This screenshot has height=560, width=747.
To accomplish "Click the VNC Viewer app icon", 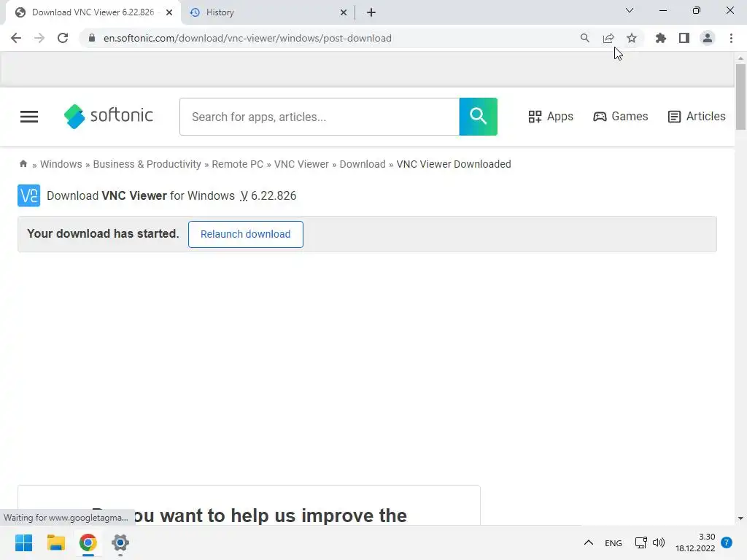I will tap(28, 195).
